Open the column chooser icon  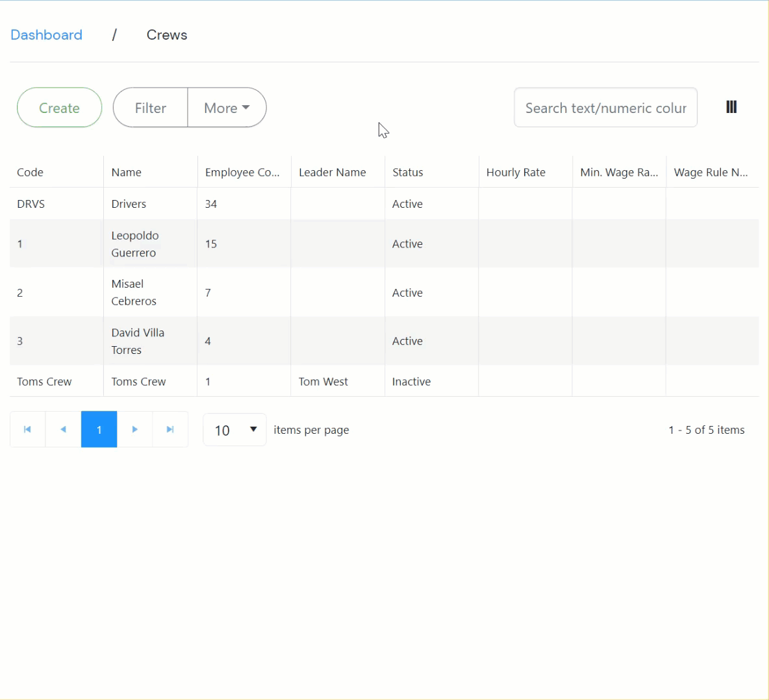coord(731,107)
